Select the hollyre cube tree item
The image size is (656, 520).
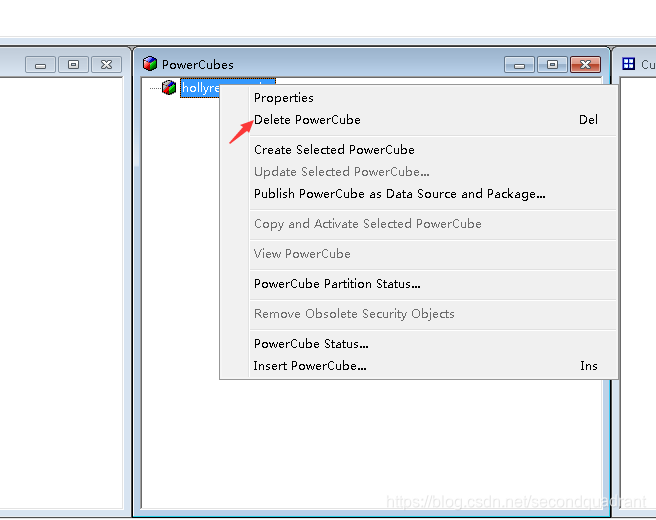pos(200,88)
